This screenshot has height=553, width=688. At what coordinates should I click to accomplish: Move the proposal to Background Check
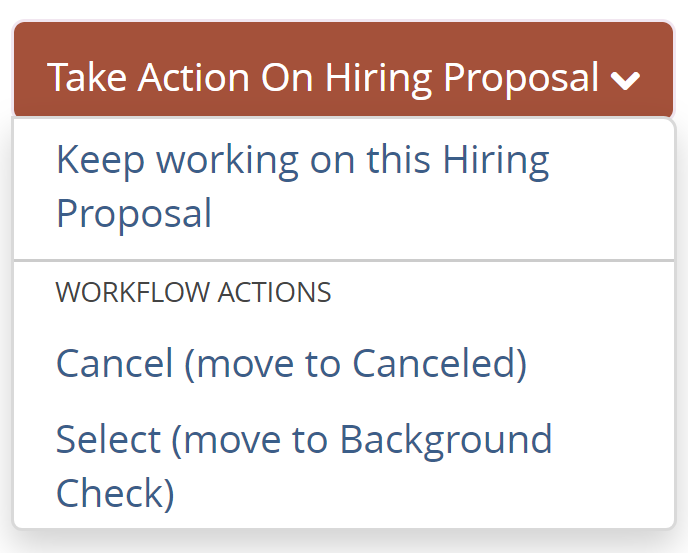(304, 466)
